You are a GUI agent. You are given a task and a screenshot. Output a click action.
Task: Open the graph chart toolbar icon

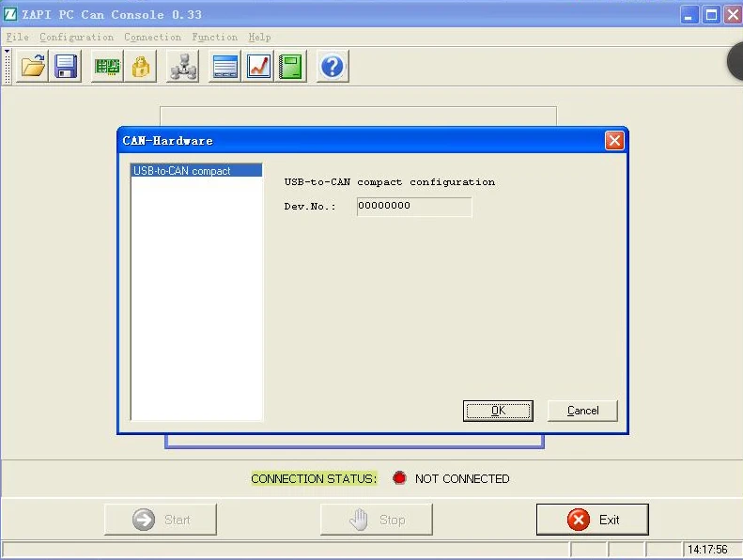[258, 67]
